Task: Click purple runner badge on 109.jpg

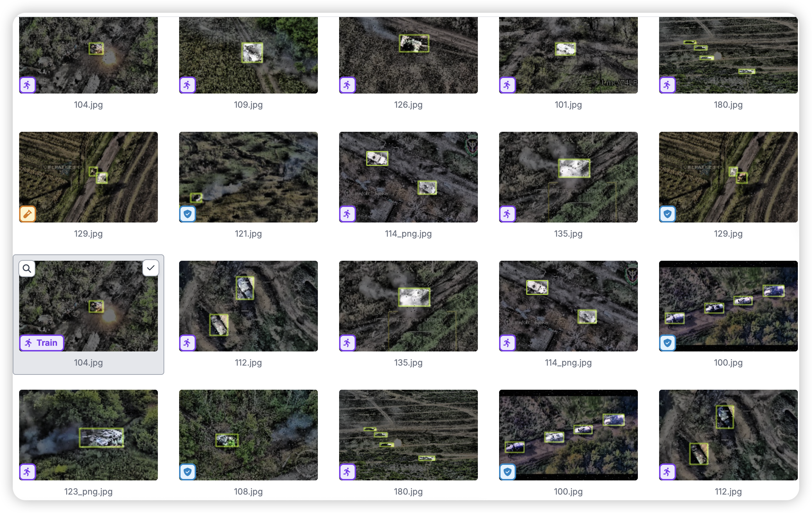Action: click(188, 85)
